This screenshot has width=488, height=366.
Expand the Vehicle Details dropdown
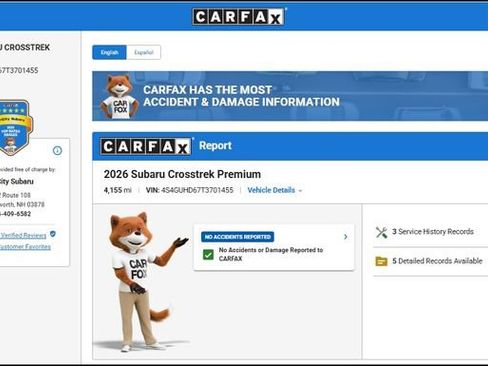tap(275, 190)
